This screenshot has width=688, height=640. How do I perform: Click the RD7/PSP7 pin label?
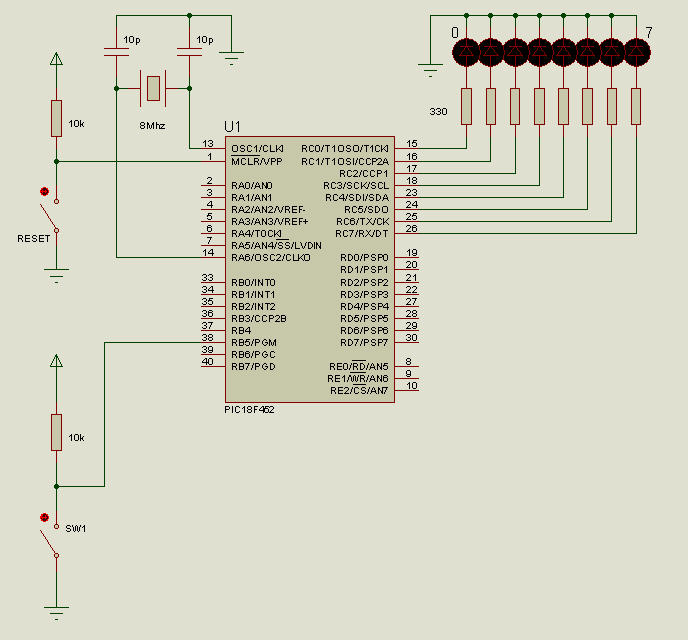pyautogui.click(x=365, y=342)
